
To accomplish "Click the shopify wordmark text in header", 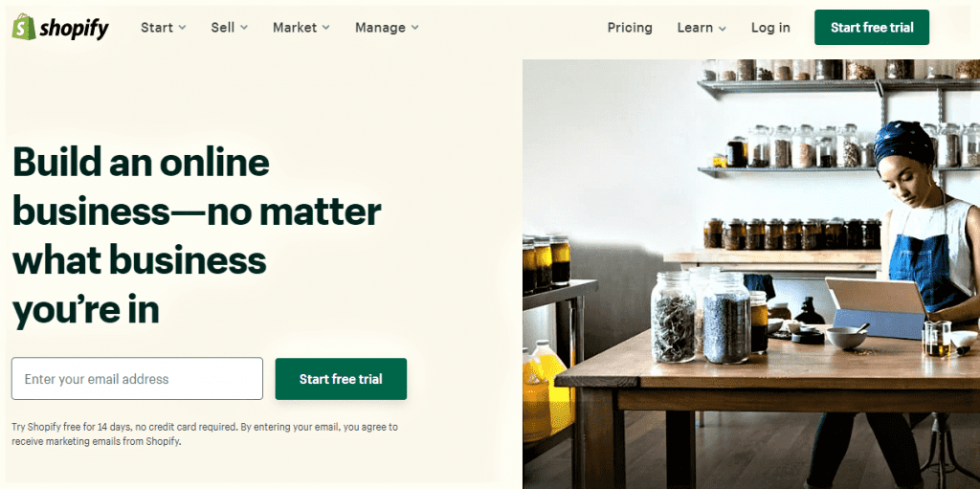I will (75, 28).
